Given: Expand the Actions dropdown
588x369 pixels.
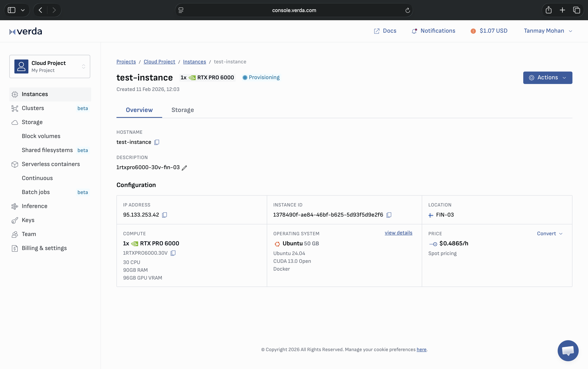Looking at the screenshot, I should 548,78.
